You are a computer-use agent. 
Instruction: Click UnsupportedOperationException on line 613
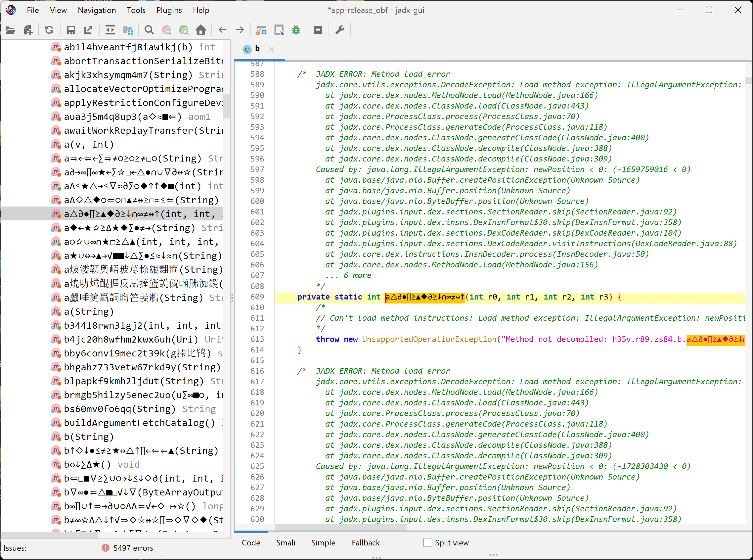click(429, 339)
